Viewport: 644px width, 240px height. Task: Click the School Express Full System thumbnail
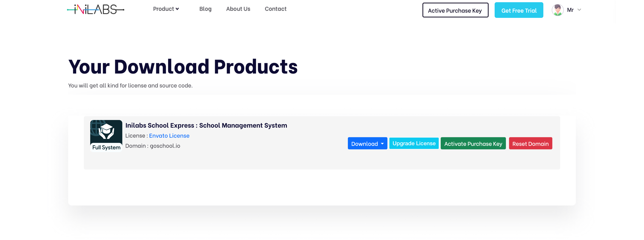coord(106,136)
